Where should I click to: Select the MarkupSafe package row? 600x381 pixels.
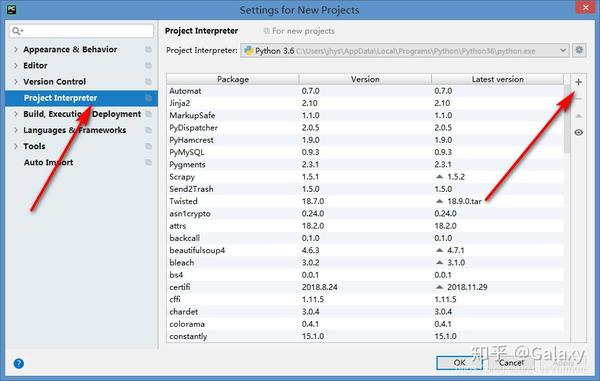click(365, 116)
